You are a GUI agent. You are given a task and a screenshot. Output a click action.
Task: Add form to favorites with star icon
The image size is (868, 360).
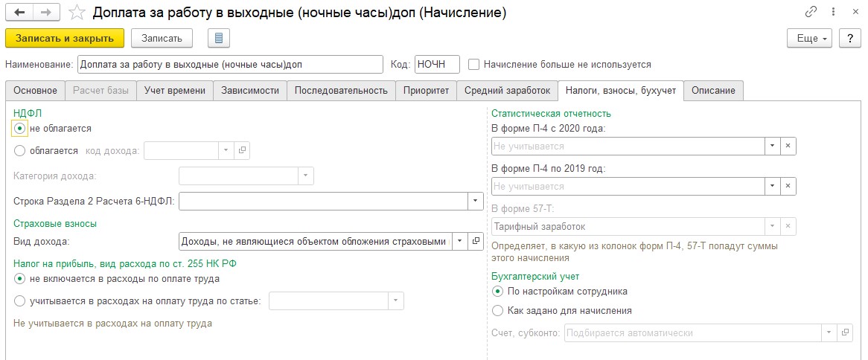(76, 13)
